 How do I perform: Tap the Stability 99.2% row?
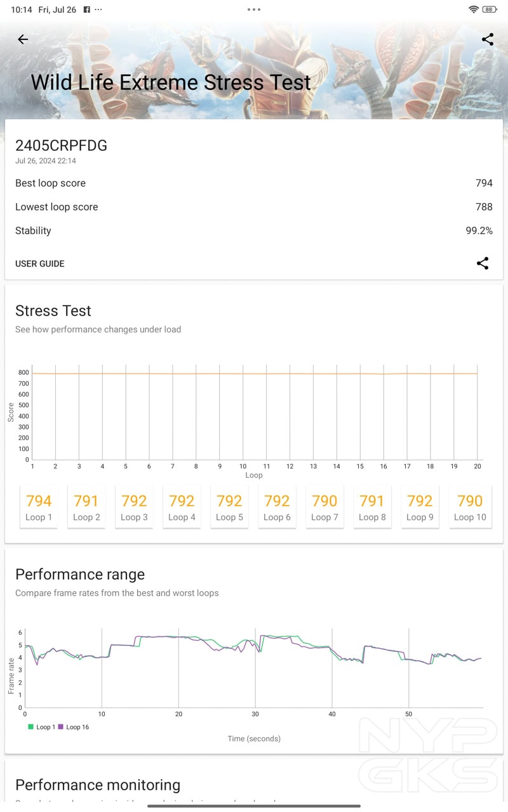tap(254, 230)
